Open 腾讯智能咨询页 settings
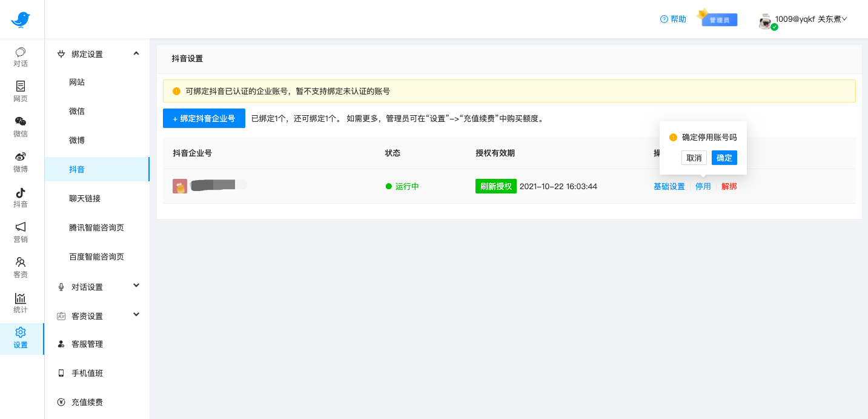This screenshot has height=419, width=868. (97, 227)
